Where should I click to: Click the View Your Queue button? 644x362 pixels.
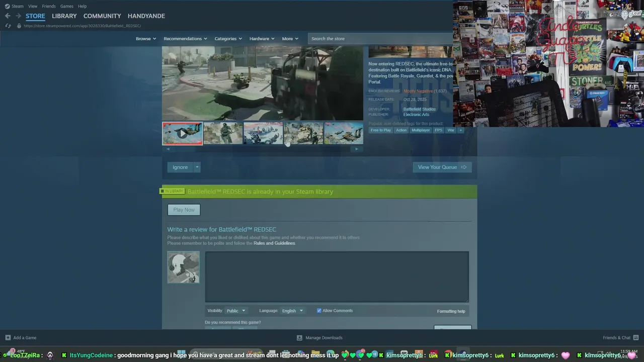click(x=442, y=167)
